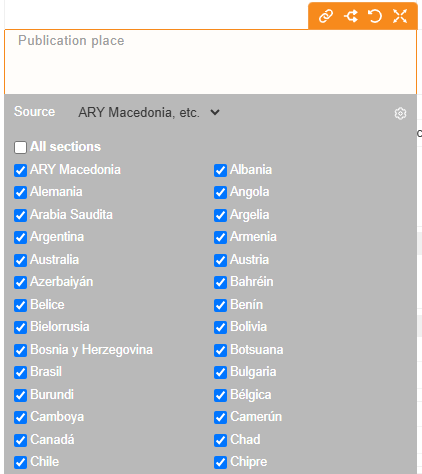
Task: Click the Argentina label
Action: [x=57, y=237]
